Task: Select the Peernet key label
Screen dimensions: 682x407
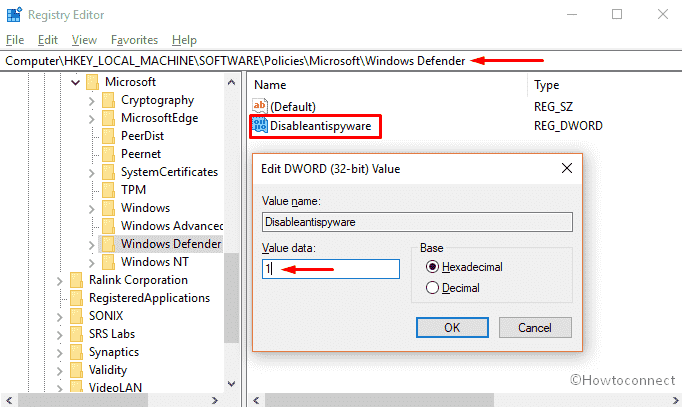Action: (x=141, y=154)
